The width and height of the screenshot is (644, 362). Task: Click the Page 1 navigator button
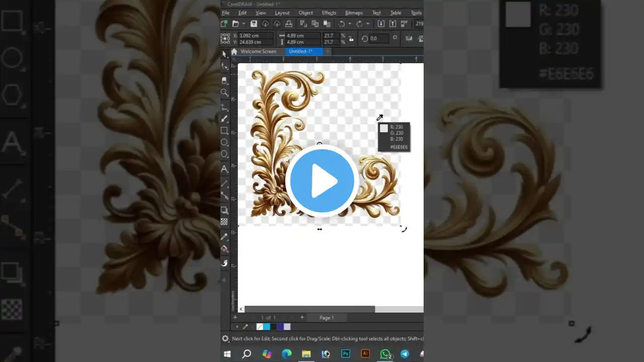click(x=327, y=317)
